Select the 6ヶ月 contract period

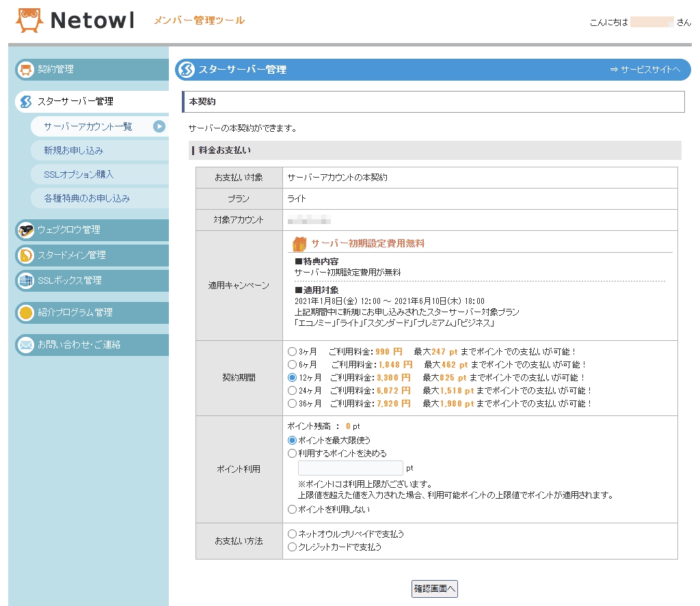tap(292, 365)
